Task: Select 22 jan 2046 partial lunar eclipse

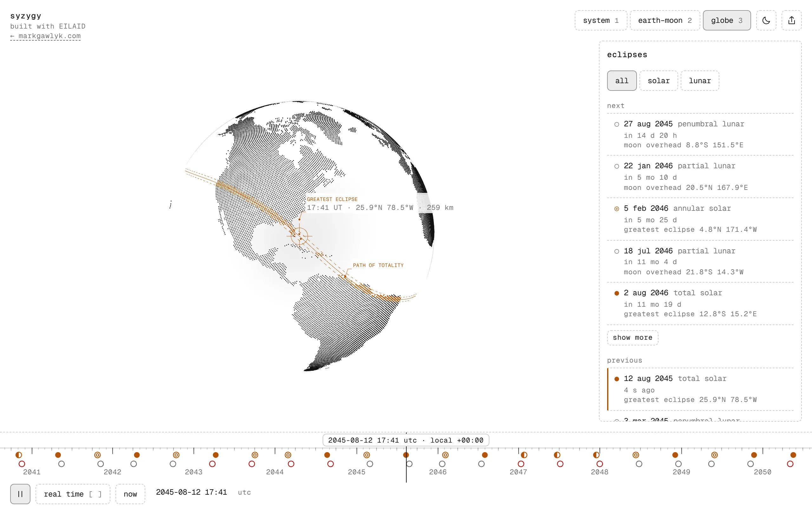Action: pyautogui.click(x=700, y=177)
